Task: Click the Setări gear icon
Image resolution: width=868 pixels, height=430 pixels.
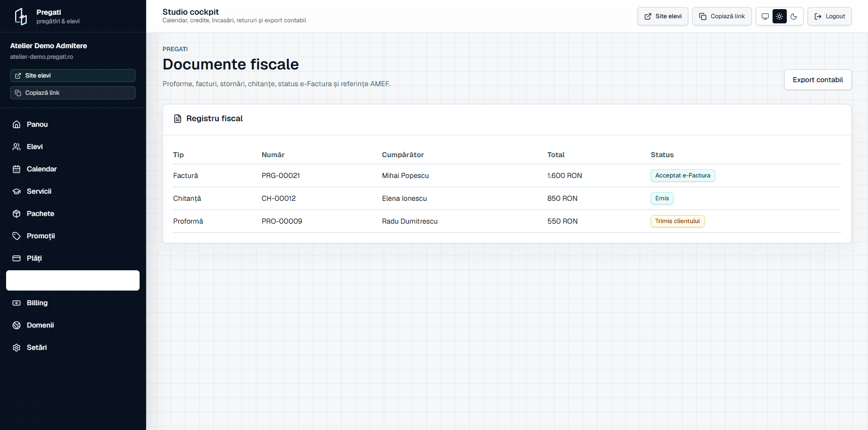Action: (17, 347)
